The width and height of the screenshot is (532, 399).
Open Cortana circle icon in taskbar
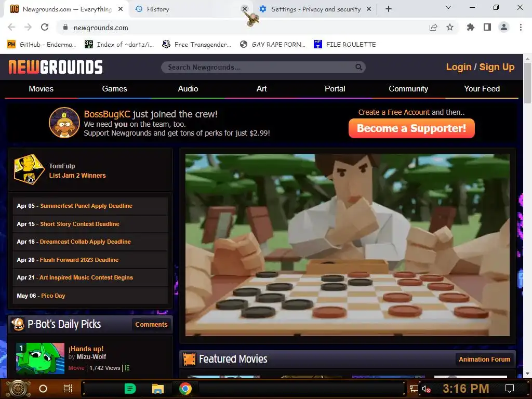point(43,389)
